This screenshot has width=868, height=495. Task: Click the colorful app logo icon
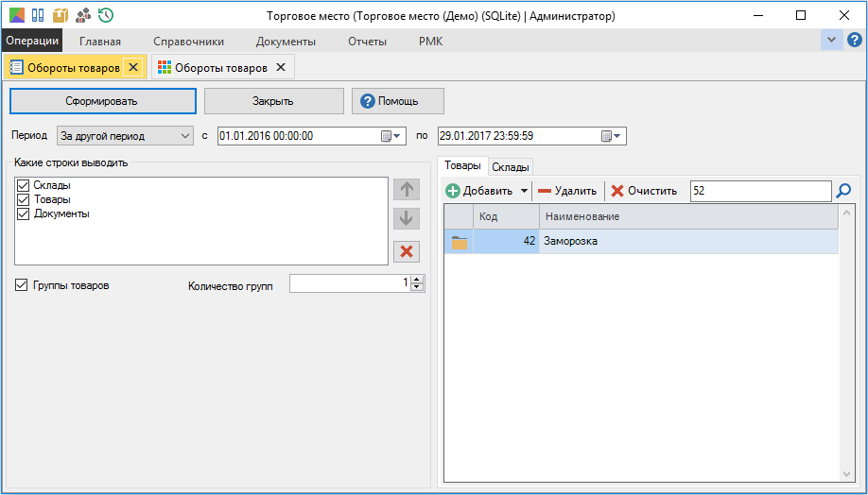17,15
